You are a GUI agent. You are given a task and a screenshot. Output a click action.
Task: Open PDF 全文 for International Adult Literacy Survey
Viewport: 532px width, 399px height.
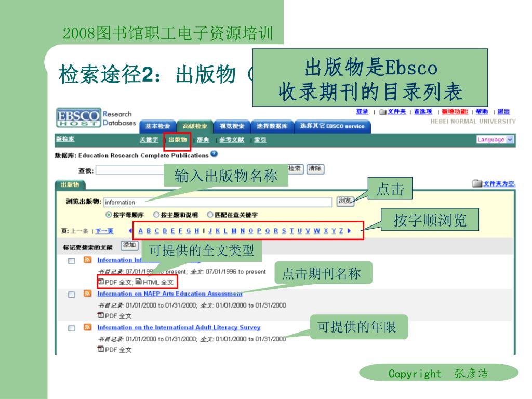pos(101,349)
